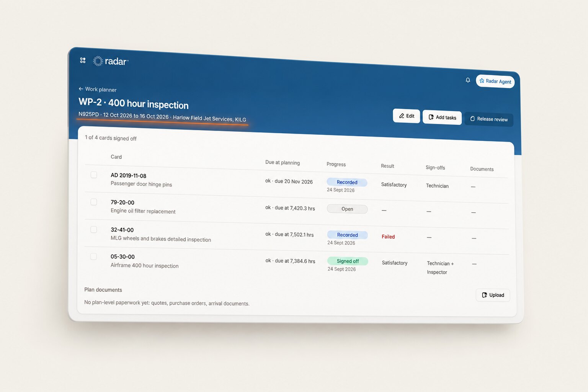This screenshot has width=588, height=392.
Task: Click the Signed off progress badge
Action: pos(348,261)
